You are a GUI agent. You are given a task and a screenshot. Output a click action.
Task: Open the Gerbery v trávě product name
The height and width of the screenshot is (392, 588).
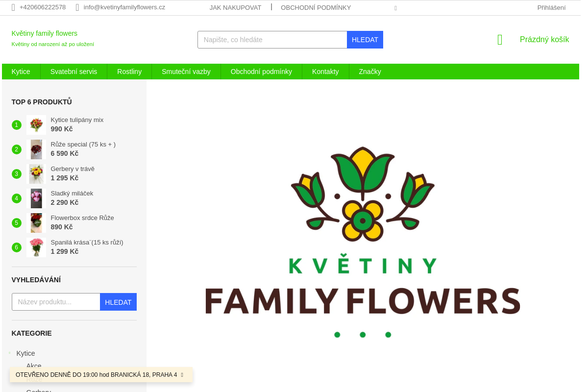click(x=73, y=169)
